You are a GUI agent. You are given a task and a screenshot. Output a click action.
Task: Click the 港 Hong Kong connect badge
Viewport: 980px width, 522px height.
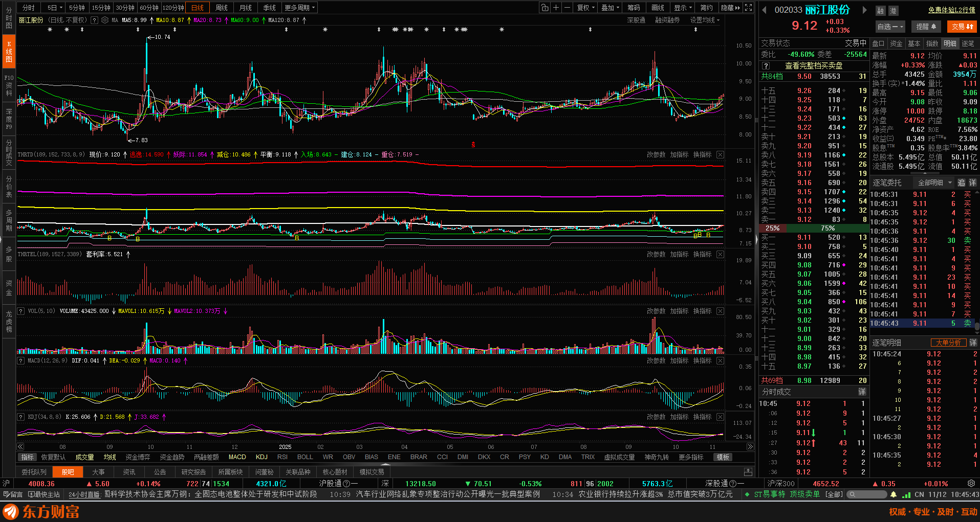892,11
